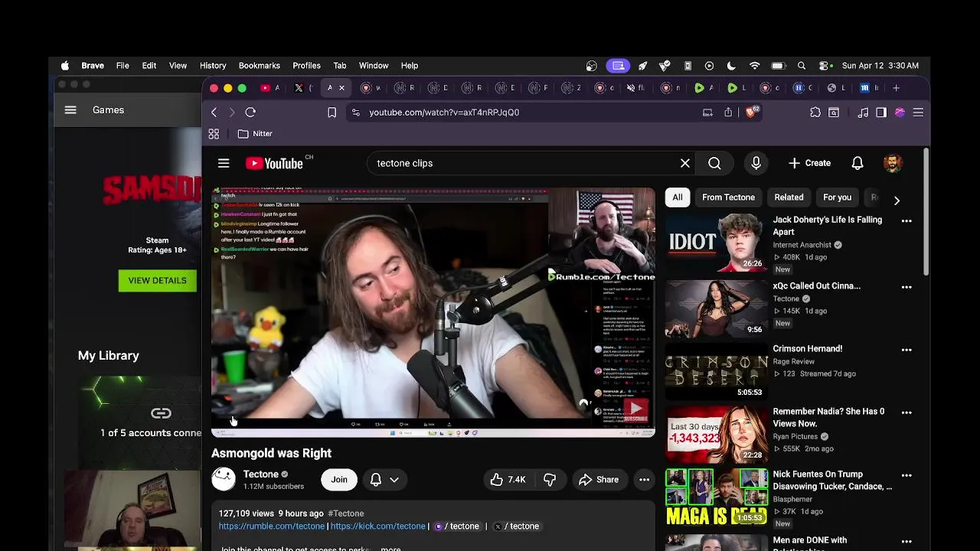
Task: Open options for Jack Doherty video
Action: coord(906,221)
